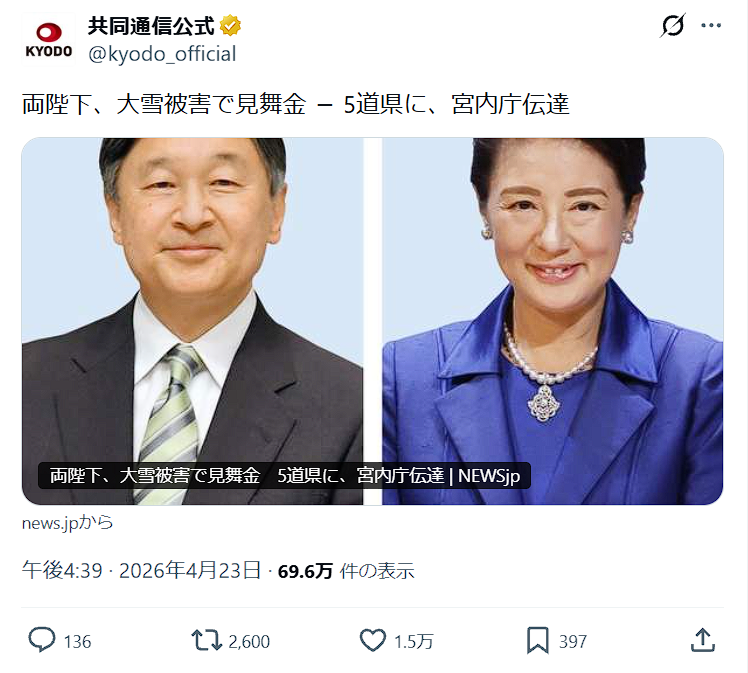Click the 397 bookmarks count
The width and height of the screenshot is (748, 673).
pyautogui.click(x=572, y=642)
